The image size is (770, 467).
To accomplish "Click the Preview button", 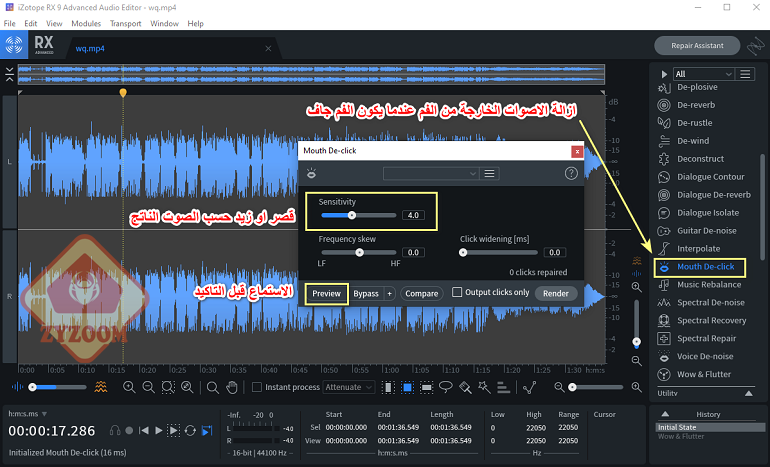I will tap(326, 294).
